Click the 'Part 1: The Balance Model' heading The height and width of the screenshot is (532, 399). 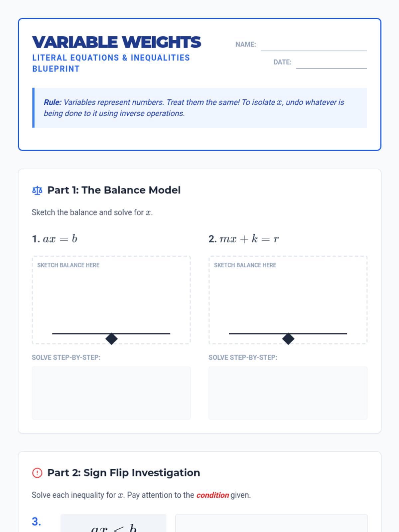point(114,190)
